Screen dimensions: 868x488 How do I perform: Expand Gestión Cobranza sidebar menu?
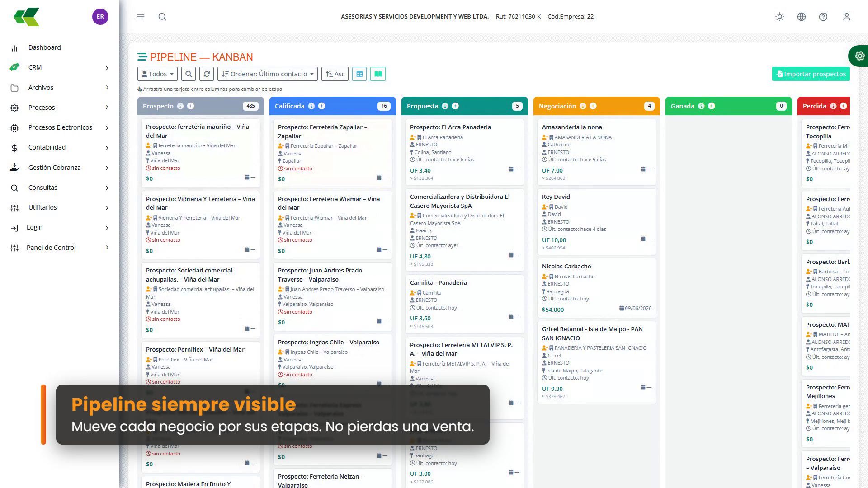point(60,168)
